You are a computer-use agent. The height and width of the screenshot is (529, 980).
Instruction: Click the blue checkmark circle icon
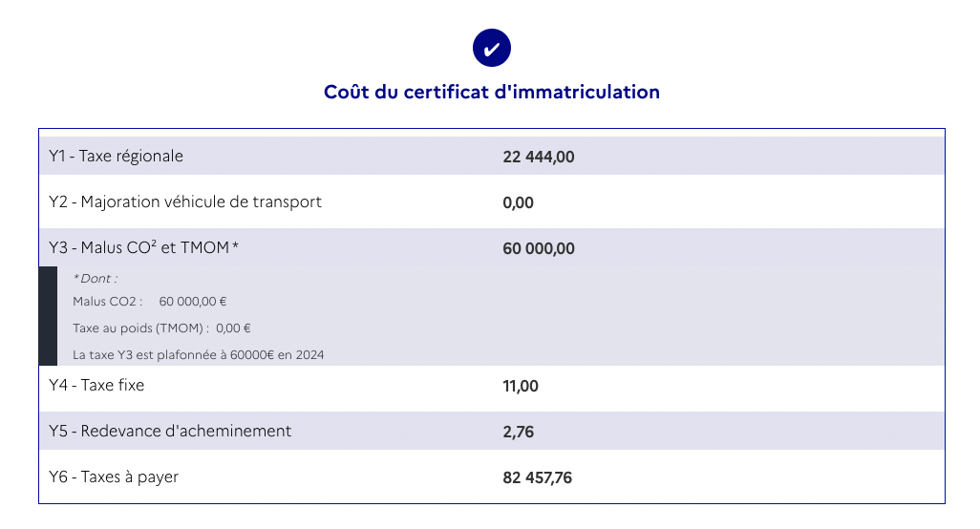point(492,48)
